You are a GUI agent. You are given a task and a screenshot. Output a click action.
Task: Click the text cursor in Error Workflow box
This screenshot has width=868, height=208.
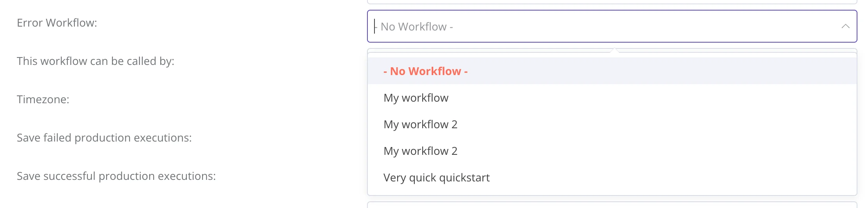(x=374, y=27)
